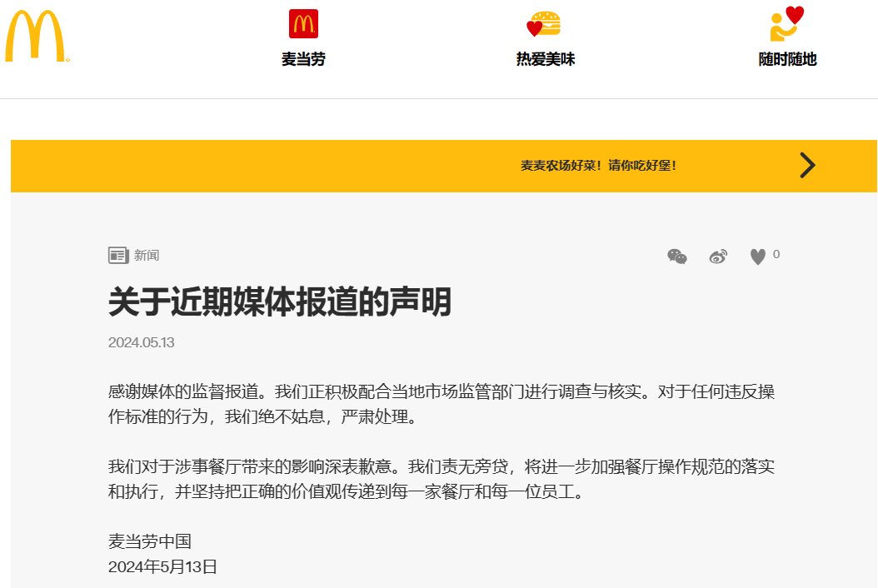Click the news category newspaper icon

coord(118,256)
